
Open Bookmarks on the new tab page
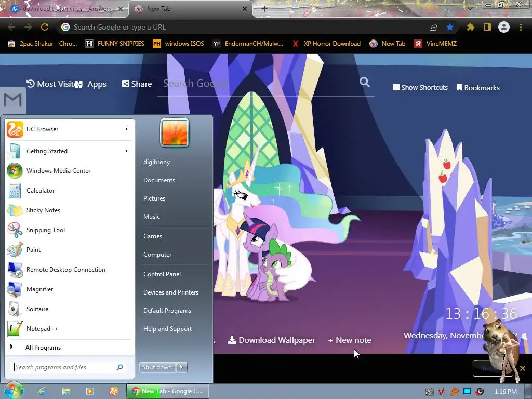478,87
